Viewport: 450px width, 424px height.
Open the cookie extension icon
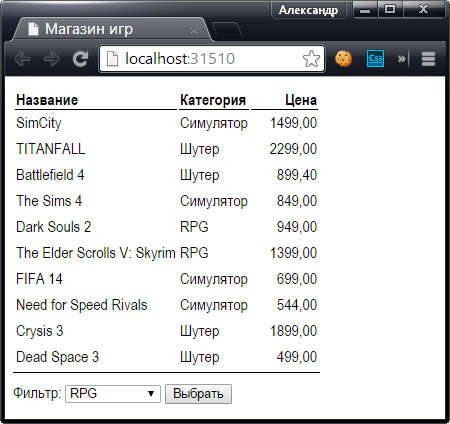[x=343, y=59]
